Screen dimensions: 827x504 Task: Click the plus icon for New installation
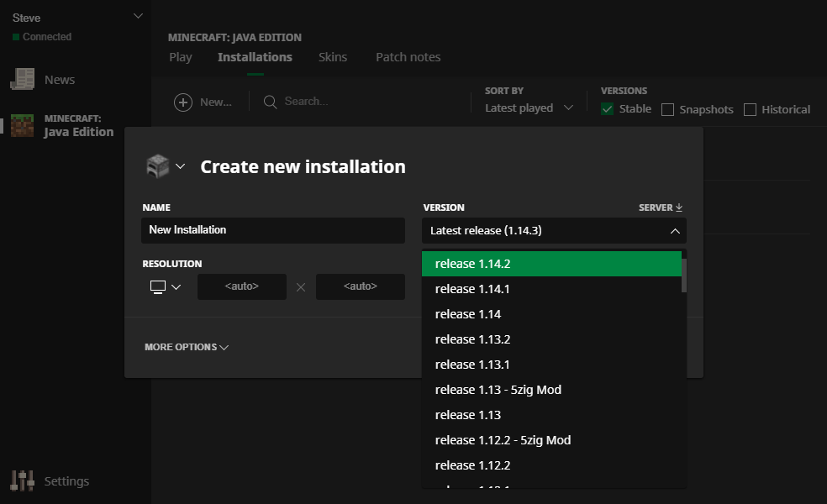tap(183, 102)
